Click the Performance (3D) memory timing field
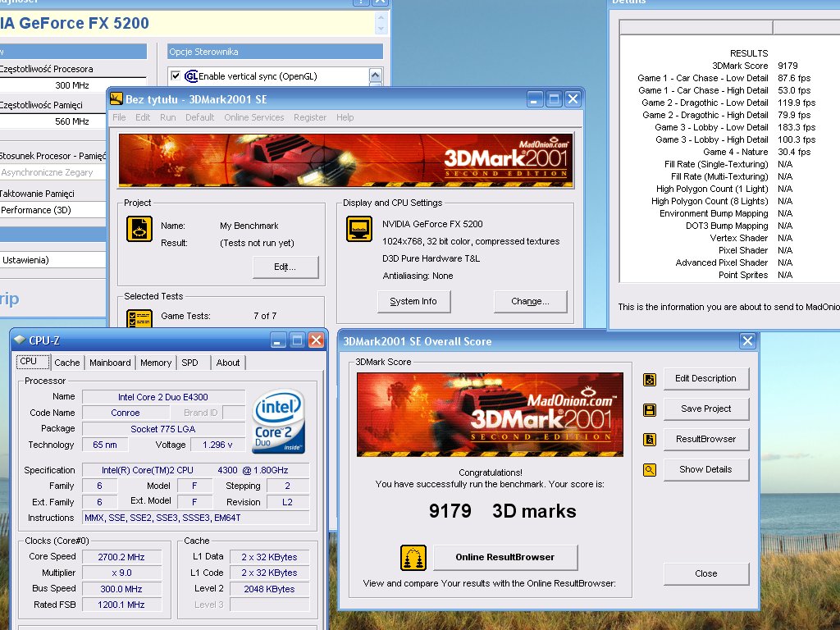The height and width of the screenshot is (630, 840). (52, 210)
